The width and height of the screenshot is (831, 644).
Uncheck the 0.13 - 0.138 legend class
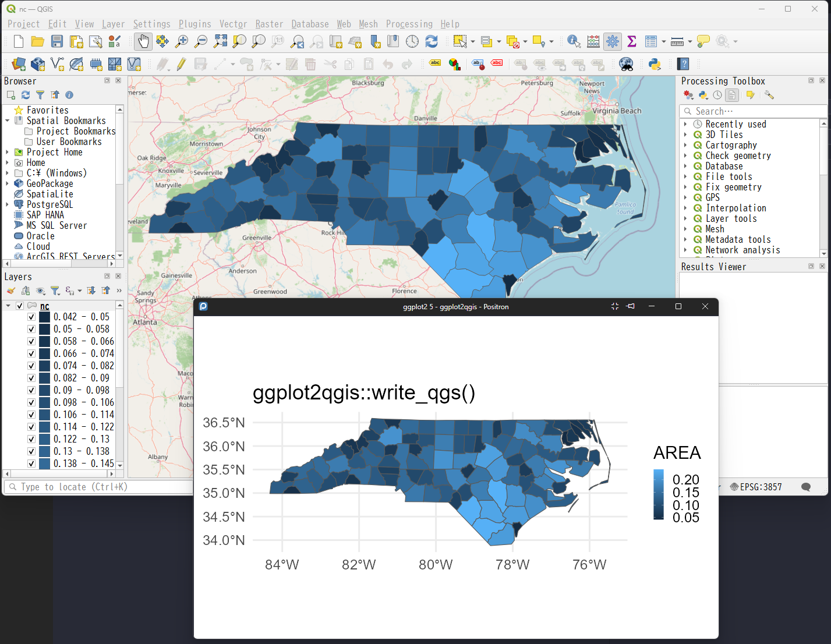click(x=31, y=451)
